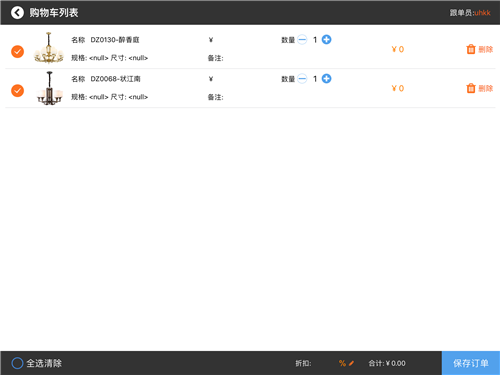Toggle the 全选清除 select-all circle
Image resolution: width=500 pixels, height=375 pixels.
(x=17, y=363)
